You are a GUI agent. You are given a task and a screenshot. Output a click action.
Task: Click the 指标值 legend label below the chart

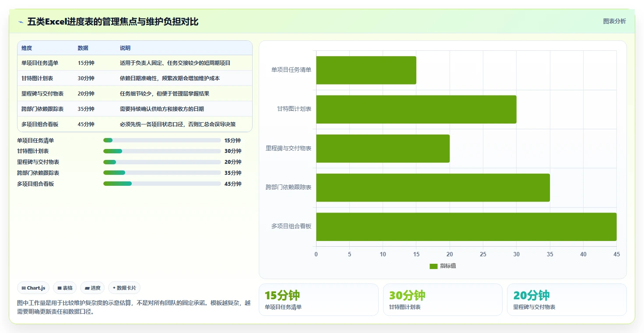click(448, 266)
